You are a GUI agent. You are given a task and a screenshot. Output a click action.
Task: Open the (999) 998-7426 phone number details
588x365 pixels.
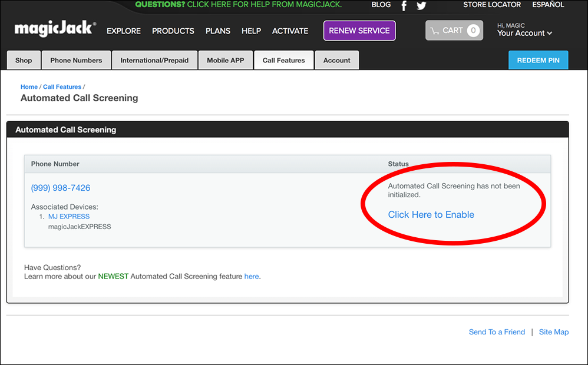point(61,187)
